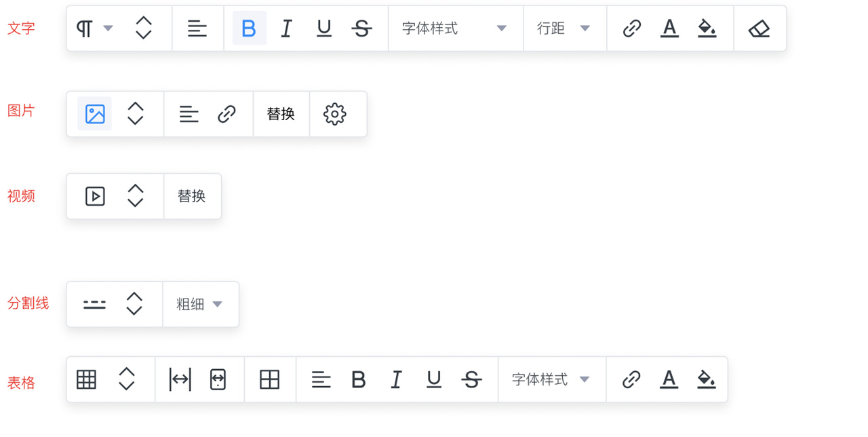
Task: Open 字体样式 dropdown in 表格 toolbar
Action: point(551,379)
